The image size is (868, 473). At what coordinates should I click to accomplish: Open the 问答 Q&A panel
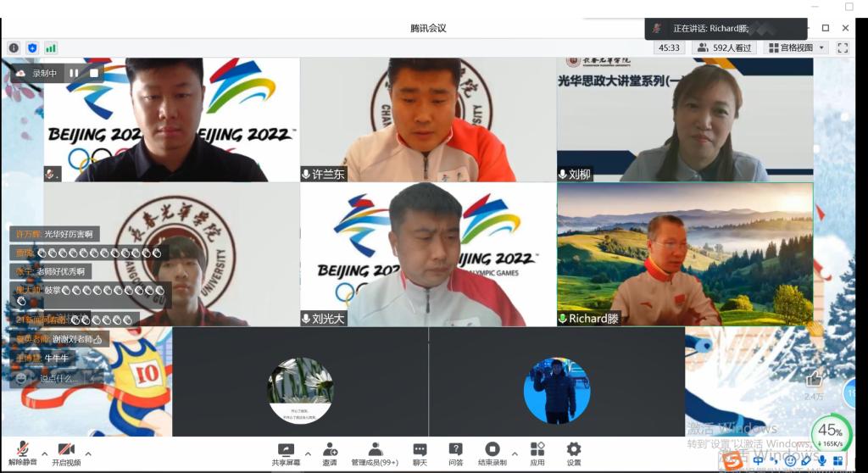455,454
